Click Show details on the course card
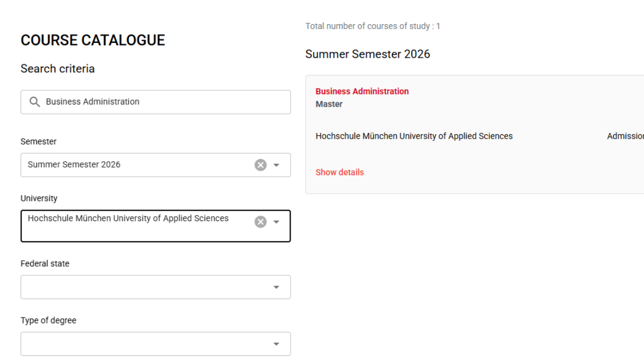 pyautogui.click(x=339, y=172)
